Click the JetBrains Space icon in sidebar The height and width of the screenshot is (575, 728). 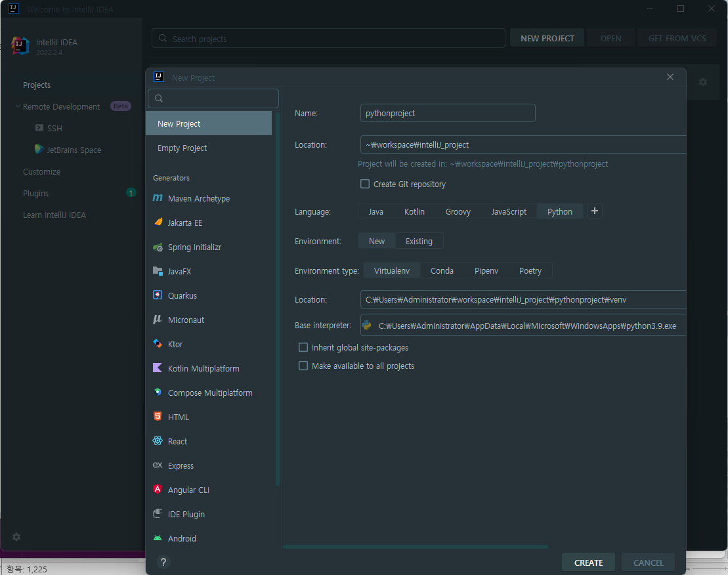pyautogui.click(x=39, y=149)
